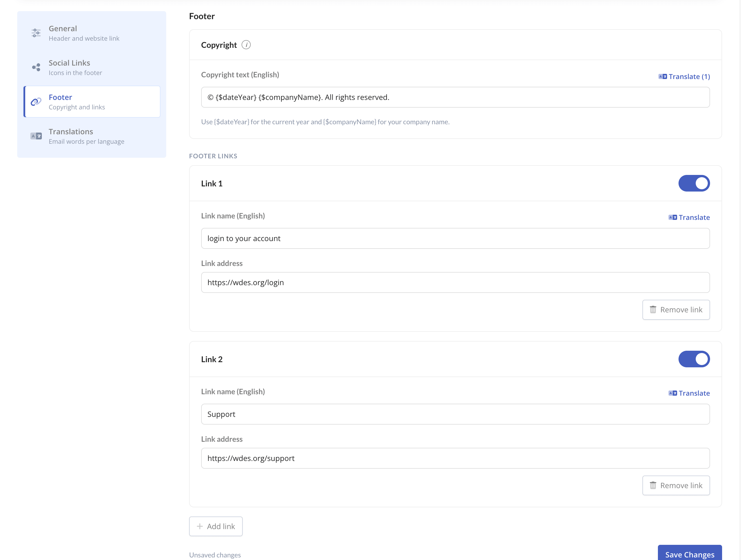Click the translate icon for Link 1 name
Screen dimensions: 741x560
(673, 217)
